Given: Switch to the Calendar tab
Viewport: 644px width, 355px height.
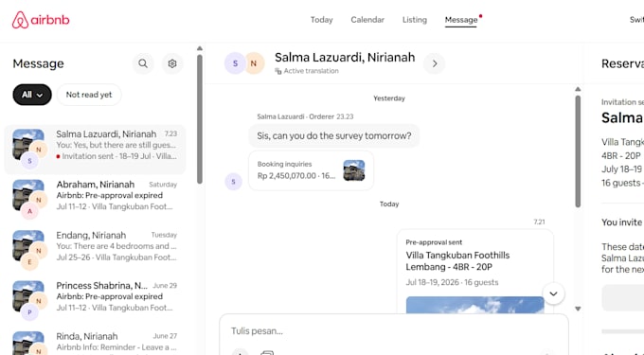Looking at the screenshot, I should pos(367,20).
